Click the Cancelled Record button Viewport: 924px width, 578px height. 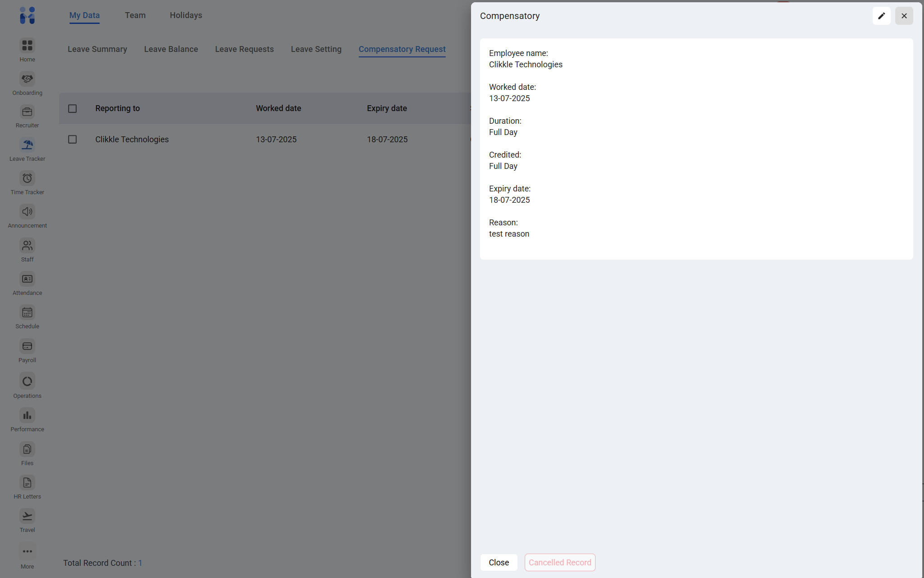coord(559,563)
